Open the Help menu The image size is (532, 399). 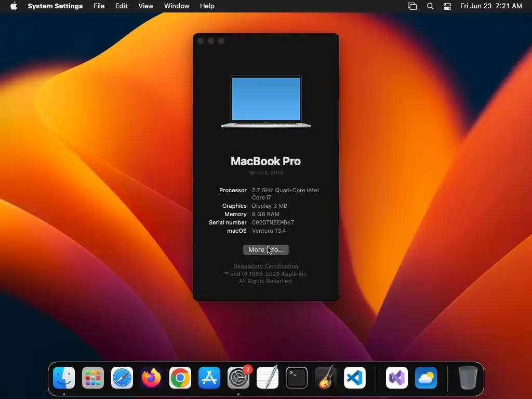click(x=207, y=6)
